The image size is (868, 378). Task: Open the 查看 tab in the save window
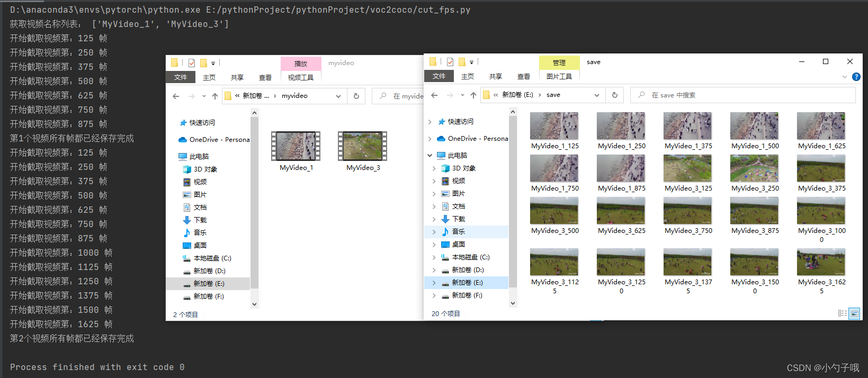pos(524,76)
